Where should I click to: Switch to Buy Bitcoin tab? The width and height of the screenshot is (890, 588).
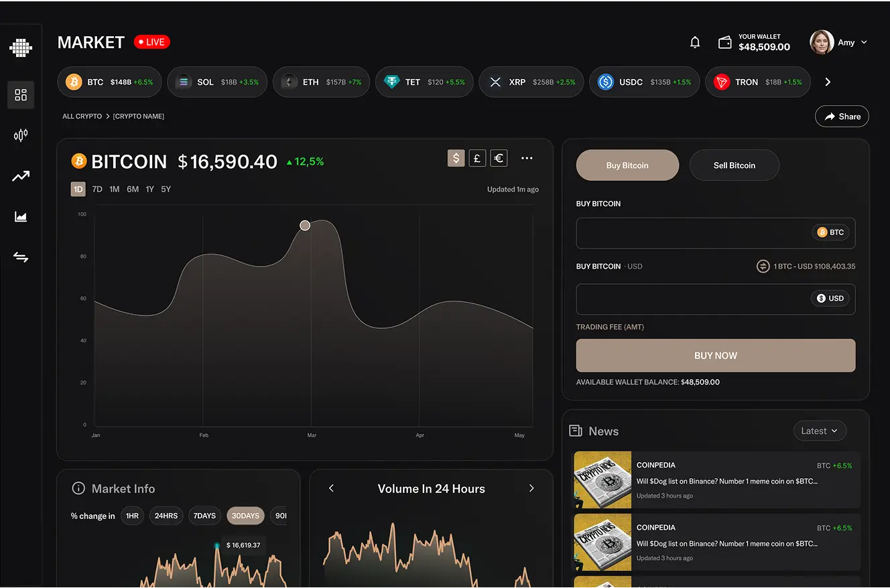pyautogui.click(x=627, y=165)
